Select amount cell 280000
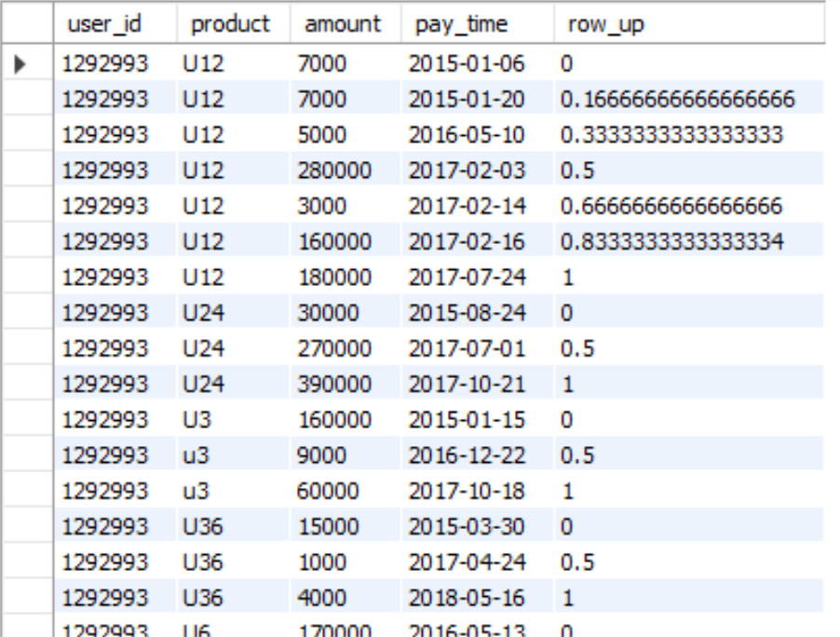Screen dimensions: 840x637 coord(345,170)
